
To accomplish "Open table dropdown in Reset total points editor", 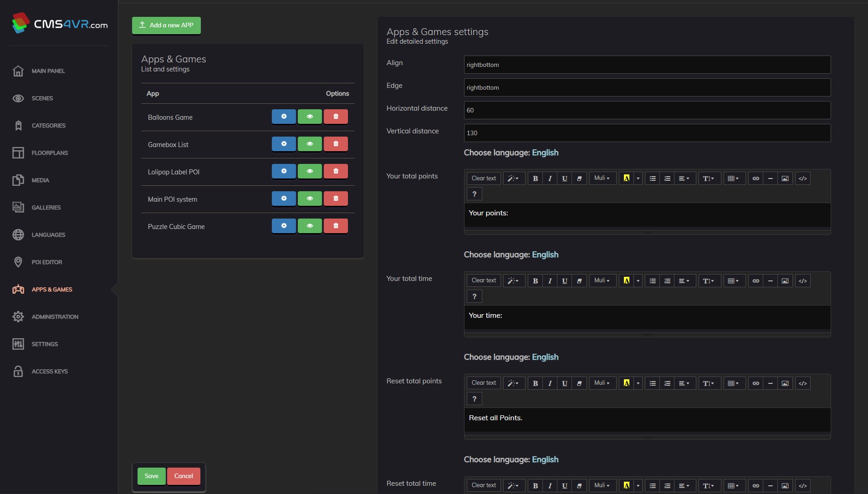I will coord(734,383).
